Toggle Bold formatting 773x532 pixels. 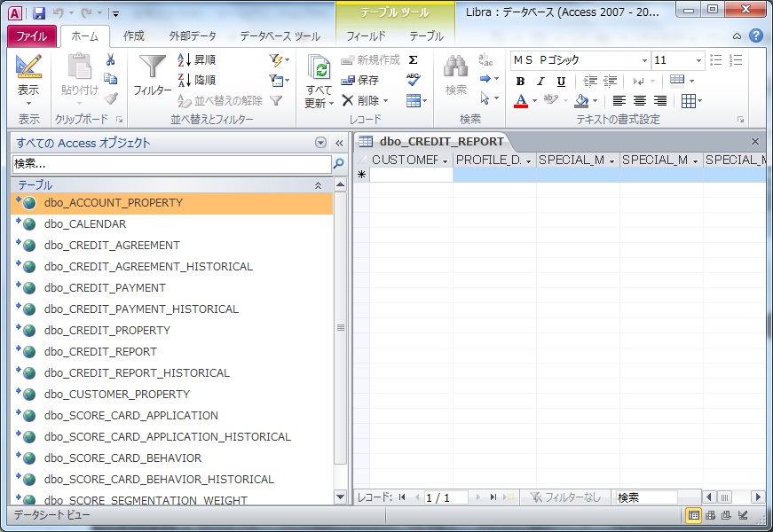520,82
